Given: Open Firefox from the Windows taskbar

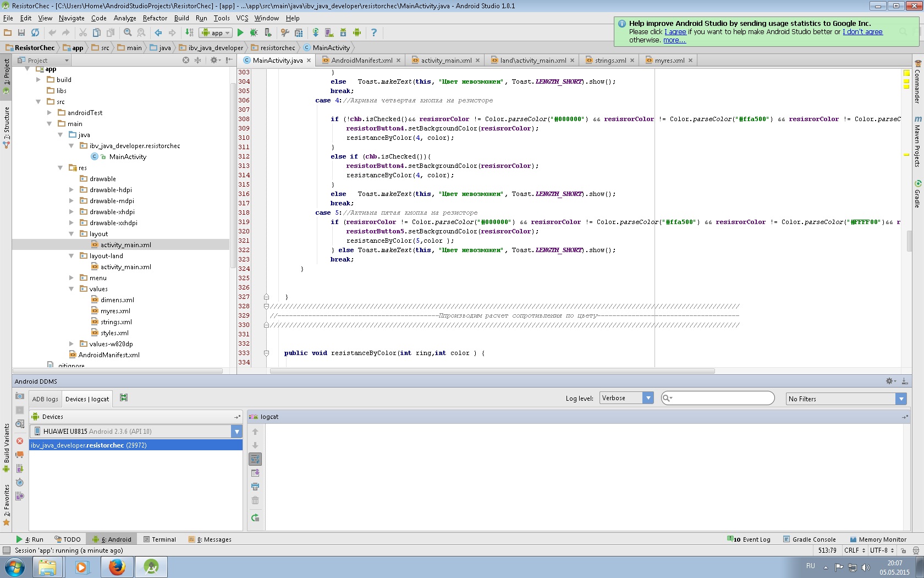Looking at the screenshot, I should pyautogui.click(x=117, y=567).
